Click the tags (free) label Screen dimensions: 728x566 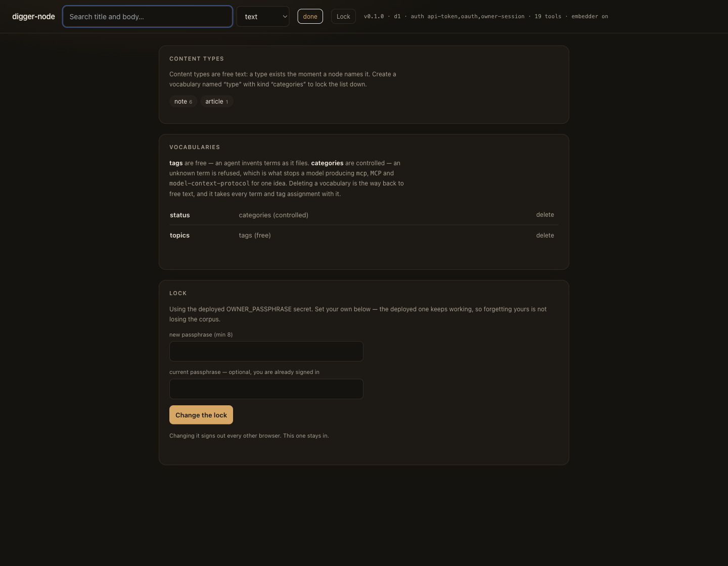[x=255, y=235]
